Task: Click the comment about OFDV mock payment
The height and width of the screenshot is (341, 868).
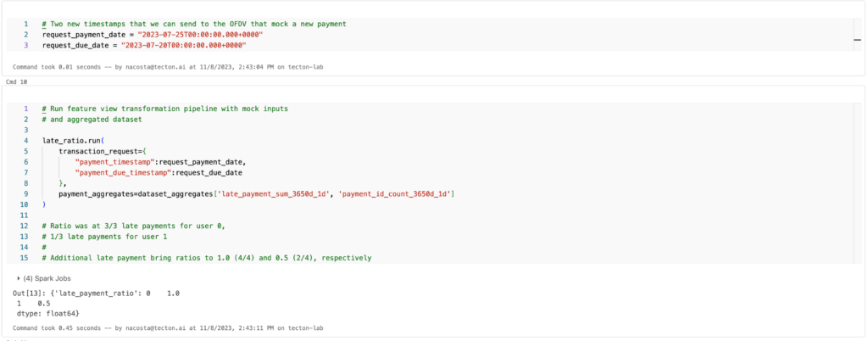Action: pos(194,25)
